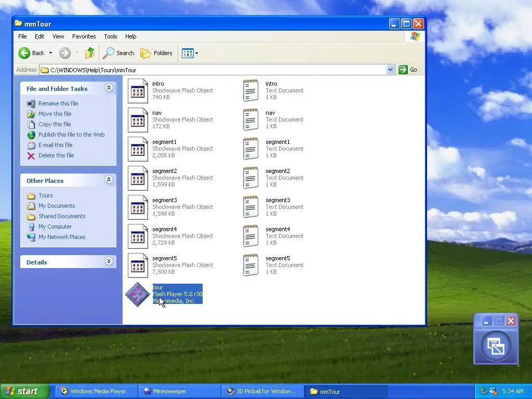Click the Forward arrow button
This screenshot has width=532, height=399.
[x=65, y=53]
